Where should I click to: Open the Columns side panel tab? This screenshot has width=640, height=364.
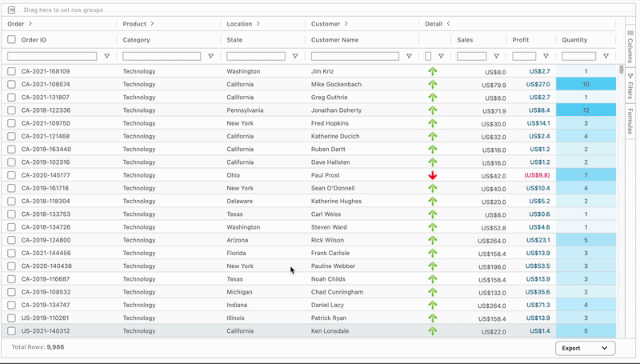point(630,46)
